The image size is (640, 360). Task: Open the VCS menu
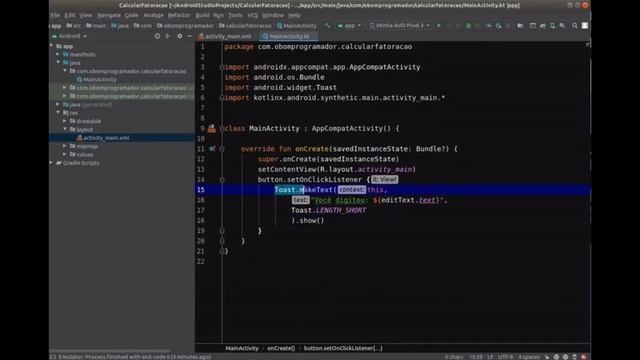[253, 15]
